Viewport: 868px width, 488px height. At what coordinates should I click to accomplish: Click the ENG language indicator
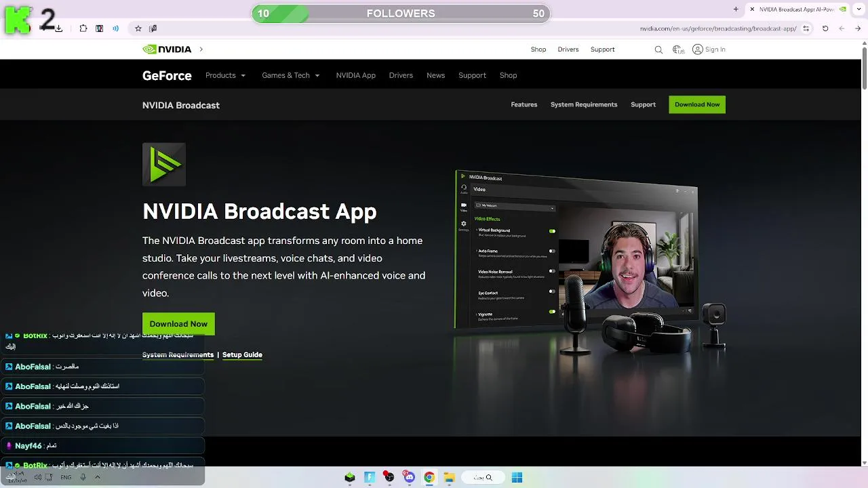pyautogui.click(x=66, y=477)
